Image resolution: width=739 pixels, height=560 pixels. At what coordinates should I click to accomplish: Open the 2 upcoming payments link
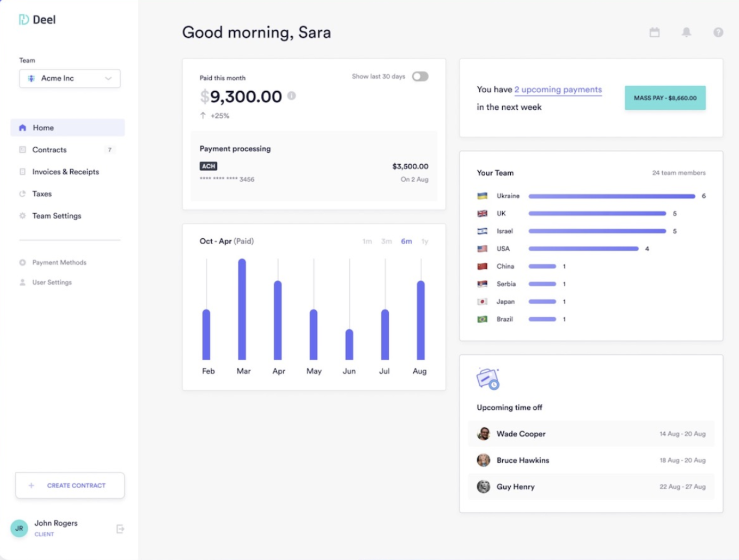pyautogui.click(x=558, y=90)
